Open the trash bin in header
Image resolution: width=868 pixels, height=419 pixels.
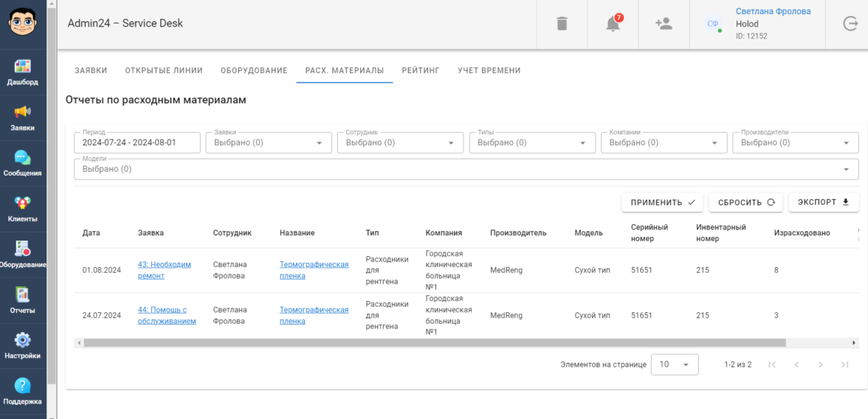pyautogui.click(x=562, y=24)
